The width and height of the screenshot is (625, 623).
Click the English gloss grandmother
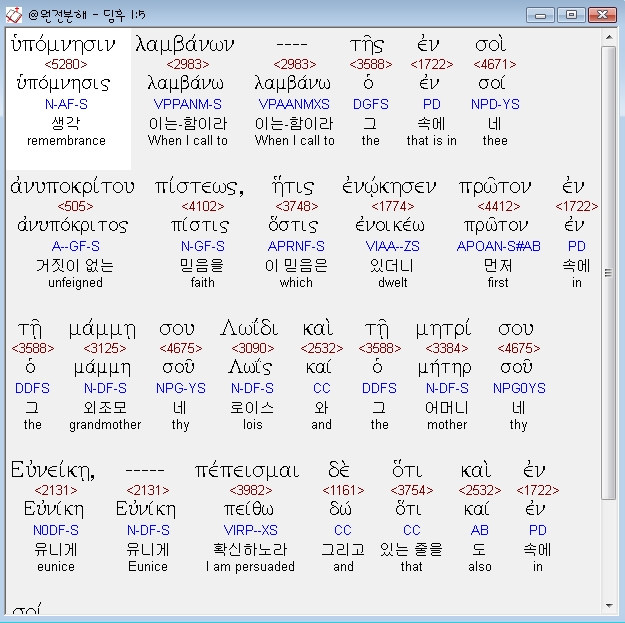(105, 425)
